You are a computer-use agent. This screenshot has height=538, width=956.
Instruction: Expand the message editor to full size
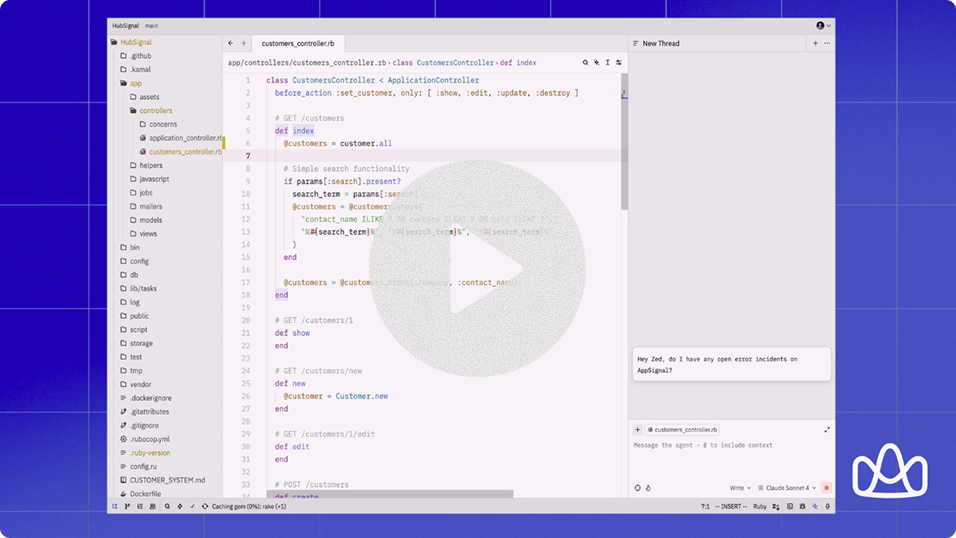click(x=827, y=430)
